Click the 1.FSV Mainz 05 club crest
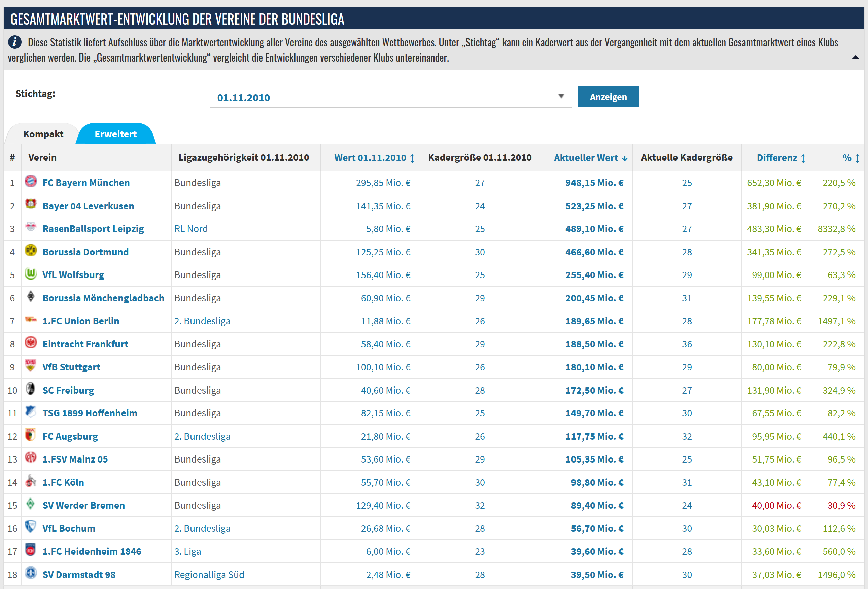Screen dimensions: 868x589 click(31, 457)
